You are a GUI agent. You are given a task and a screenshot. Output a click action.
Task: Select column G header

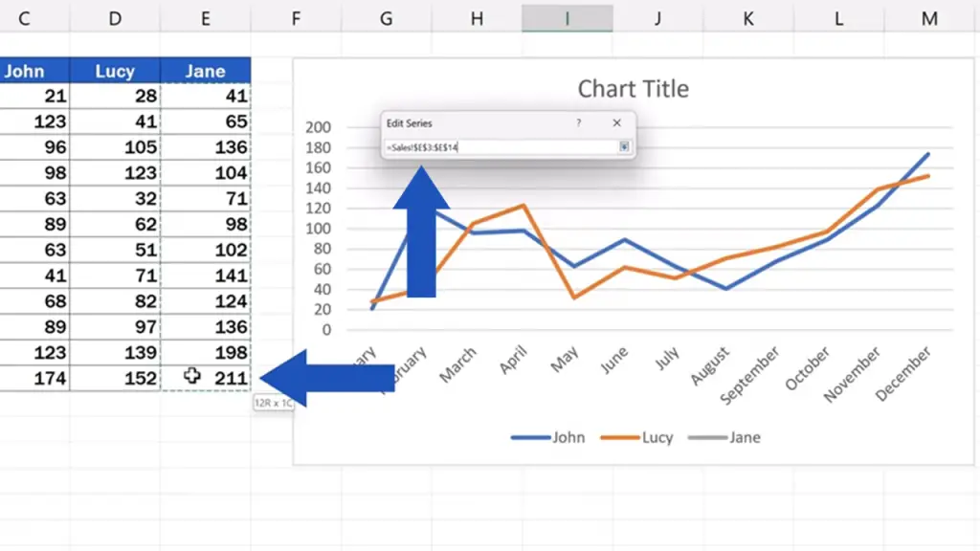(x=387, y=18)
